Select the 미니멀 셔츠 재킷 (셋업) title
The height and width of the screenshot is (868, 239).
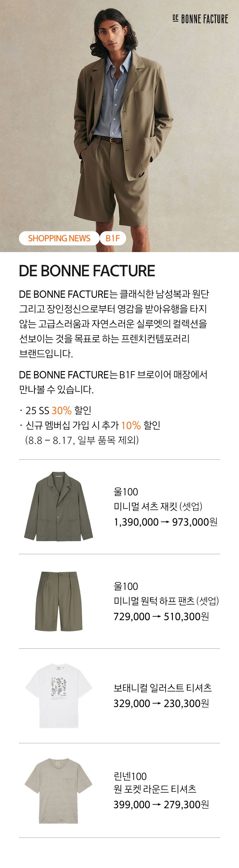[x=158, y=506]
